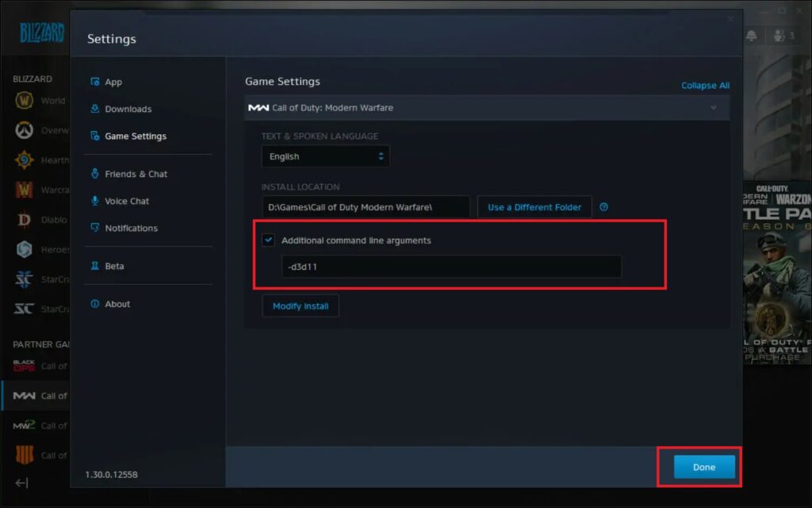
Task: Open the About section
Action: pyautogui.click(x=117, y=304)
